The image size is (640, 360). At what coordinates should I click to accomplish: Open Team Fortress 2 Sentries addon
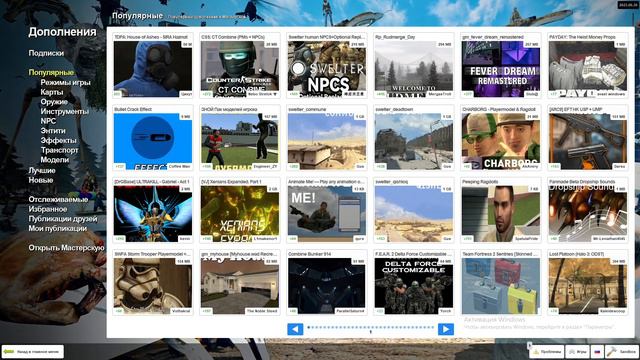tap(501, 283)
